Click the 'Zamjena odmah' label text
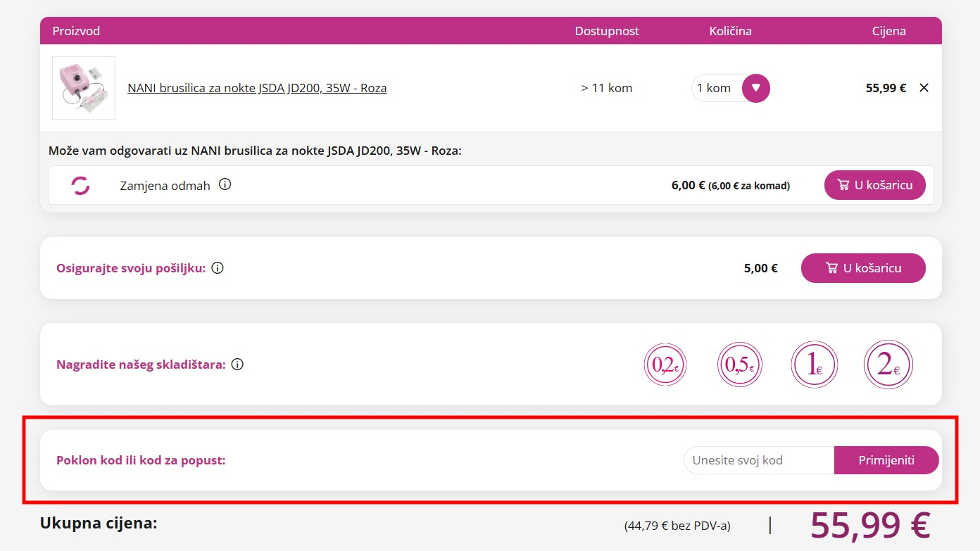The image size is (980, 551). click(165, 186)
